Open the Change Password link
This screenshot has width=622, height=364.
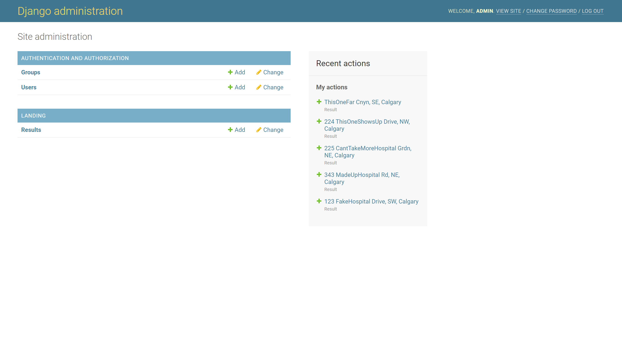point(551,11)
